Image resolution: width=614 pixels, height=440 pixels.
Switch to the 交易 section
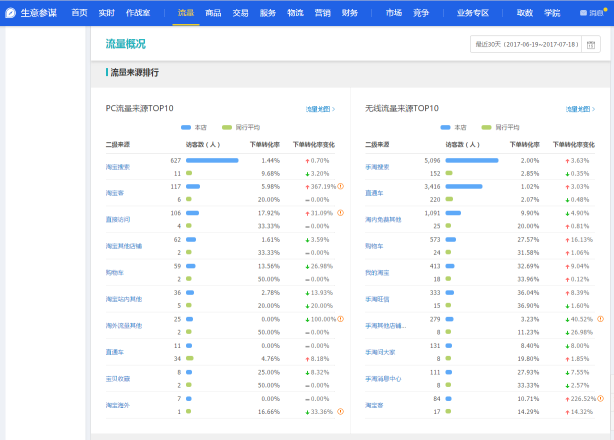click(x=240, y=13)
